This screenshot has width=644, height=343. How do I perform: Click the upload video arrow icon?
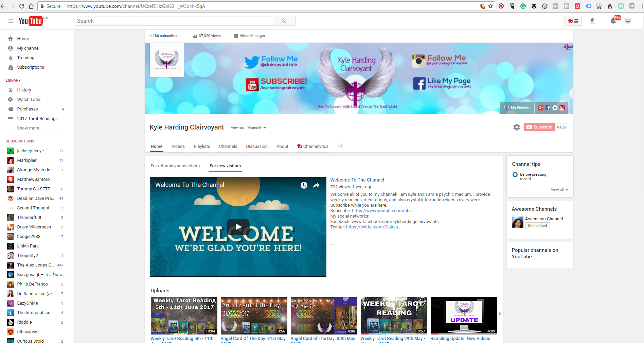(x=592, y=21)
